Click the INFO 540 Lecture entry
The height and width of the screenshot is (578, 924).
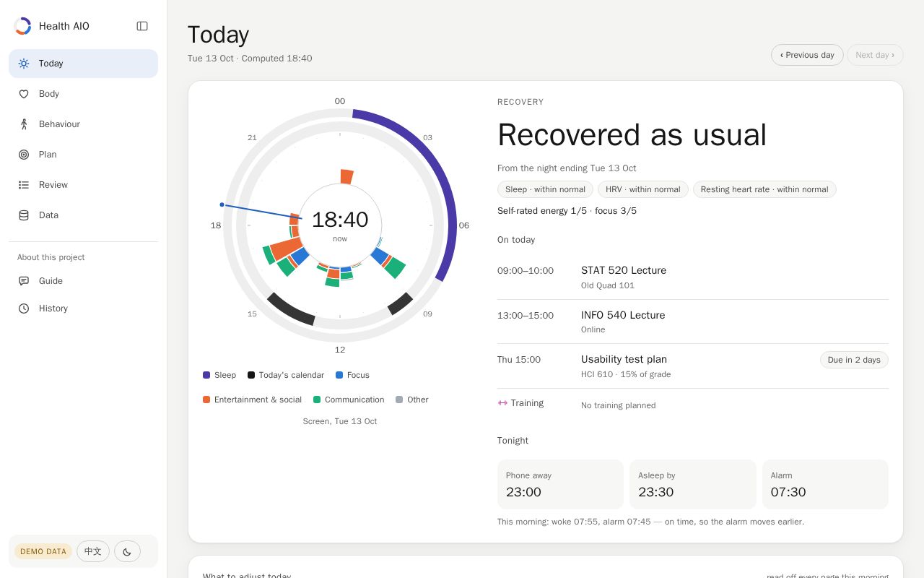click(x=693, y=322)
